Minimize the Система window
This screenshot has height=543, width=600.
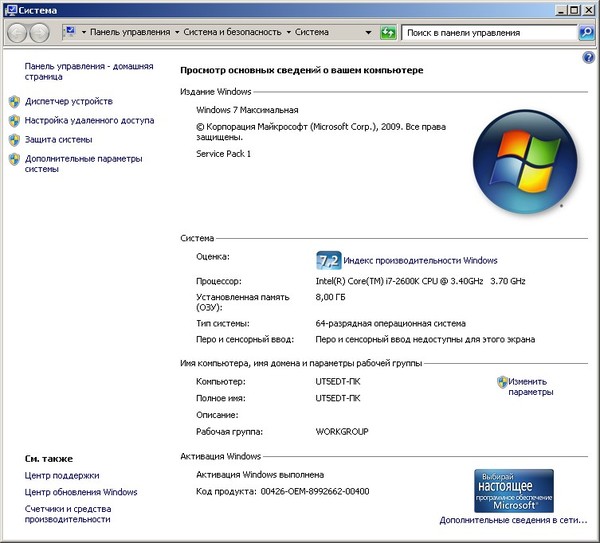561,10
